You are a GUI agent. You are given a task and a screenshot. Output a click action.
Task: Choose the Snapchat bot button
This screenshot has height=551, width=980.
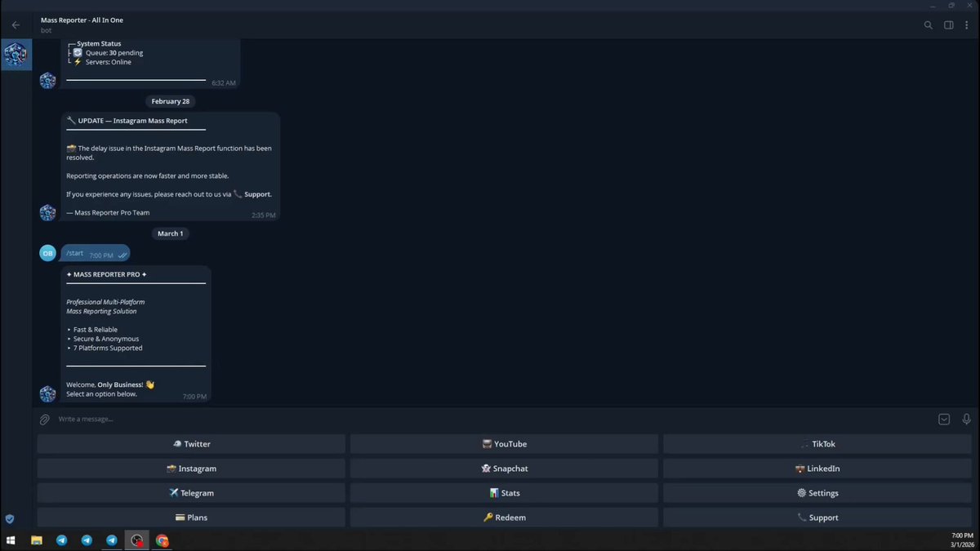[x=504, y=469]
